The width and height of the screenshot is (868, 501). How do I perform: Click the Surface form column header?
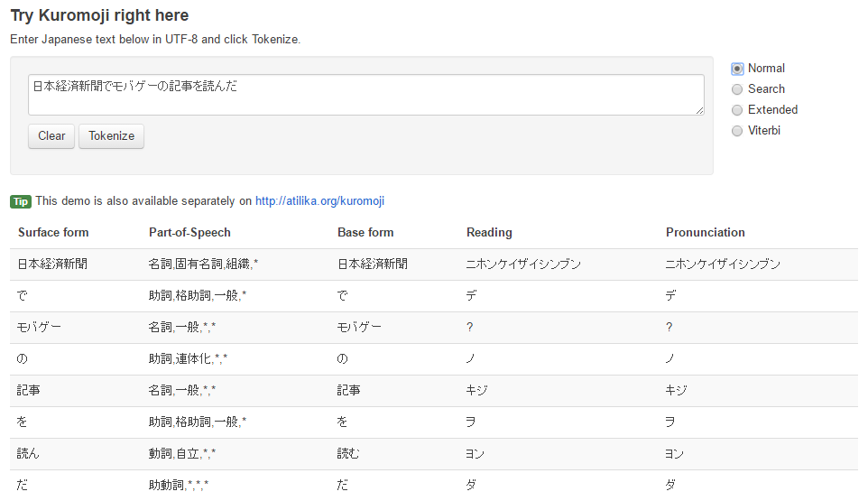53,233
